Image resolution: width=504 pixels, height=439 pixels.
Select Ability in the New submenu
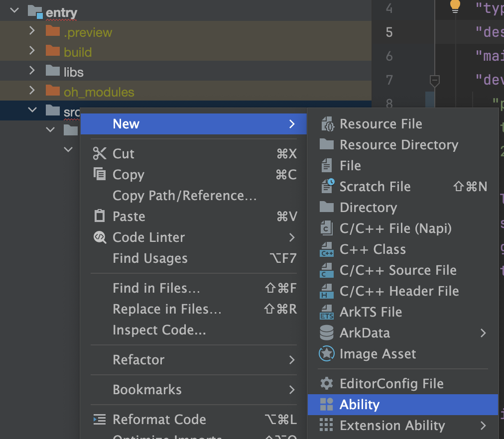click(x=403, y=405)
